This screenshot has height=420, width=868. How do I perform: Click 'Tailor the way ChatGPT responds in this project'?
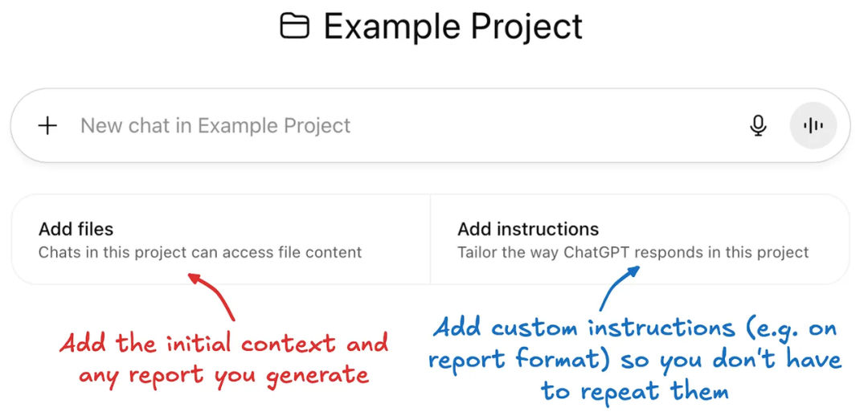pyautogui.click(x=633, y=253)
